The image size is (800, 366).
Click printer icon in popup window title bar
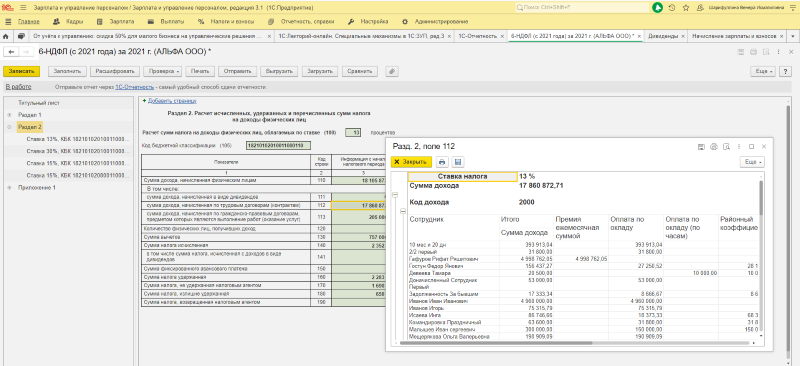(x=714, y=147)
